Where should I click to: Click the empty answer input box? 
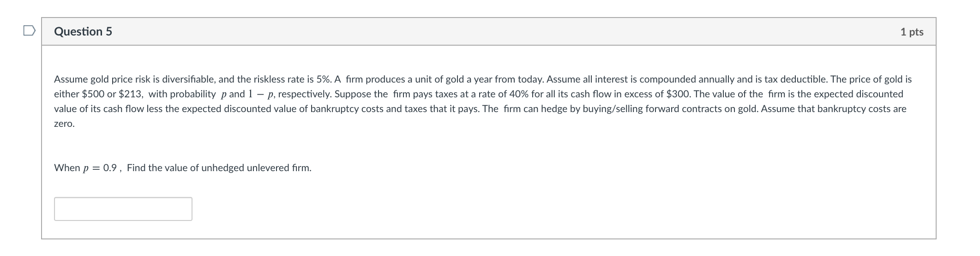pos(123,209)
